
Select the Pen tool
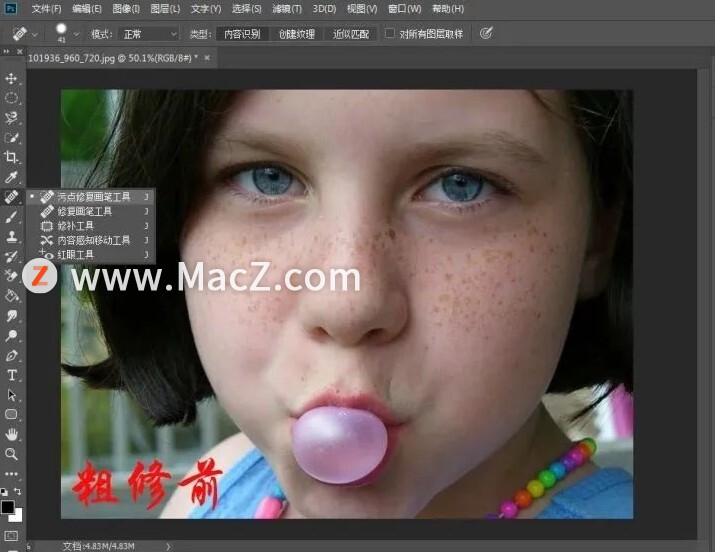point(11,355)
